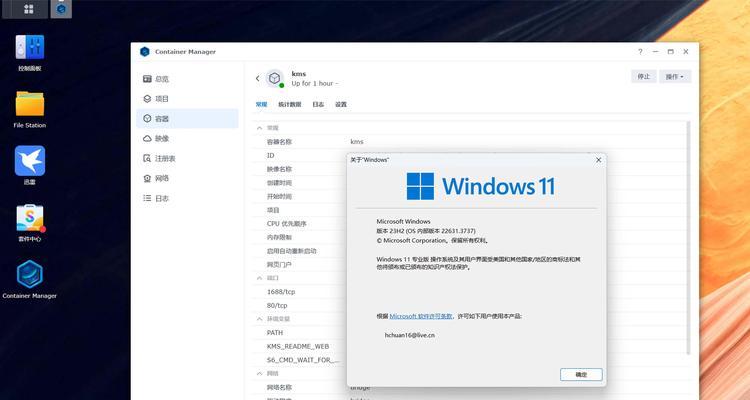The image size is (750, 400).
Task: Click the hchuan16@live.cn licensee text
Action: coord(409,335)
